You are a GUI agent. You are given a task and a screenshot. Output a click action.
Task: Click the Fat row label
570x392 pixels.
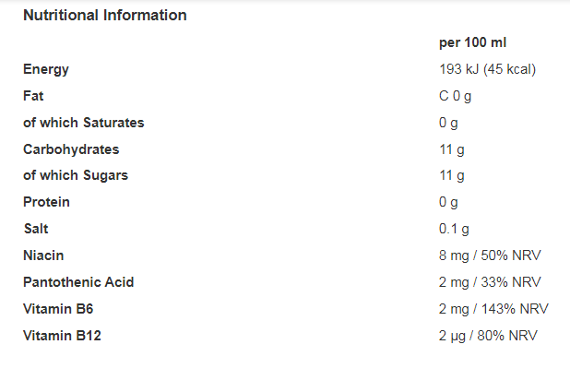click(x=33, y=96)
